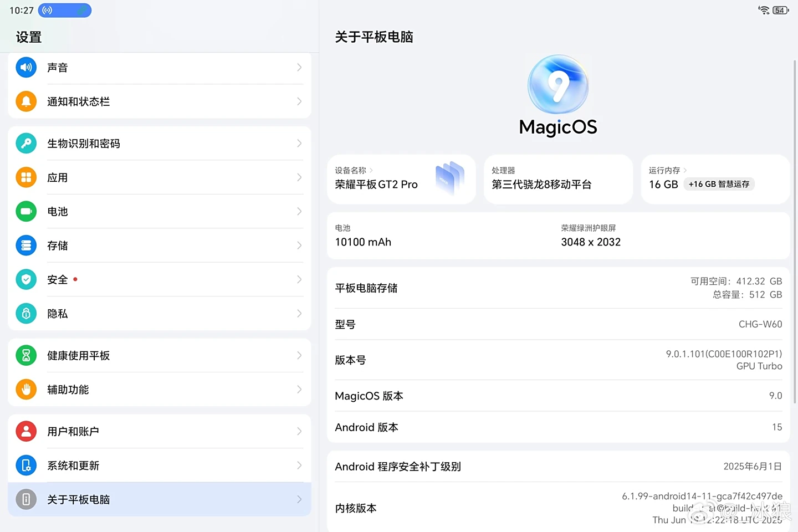This screenshot has height=532, width=798.
Task: Open the 用户和账户 settings row
Action: click(160, 431)
